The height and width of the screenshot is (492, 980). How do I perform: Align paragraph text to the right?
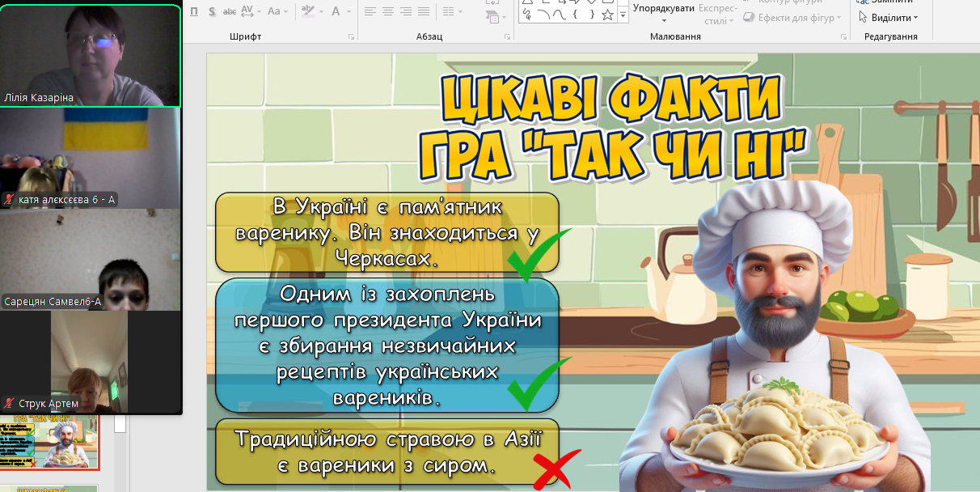pyautogui.click(x=406, y=11)
